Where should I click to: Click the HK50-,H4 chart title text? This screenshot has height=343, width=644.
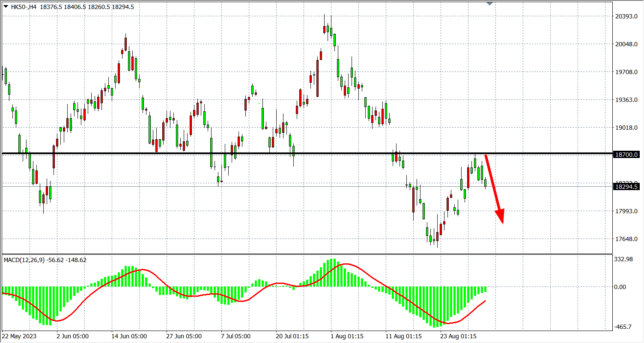[x=25, y=7]
